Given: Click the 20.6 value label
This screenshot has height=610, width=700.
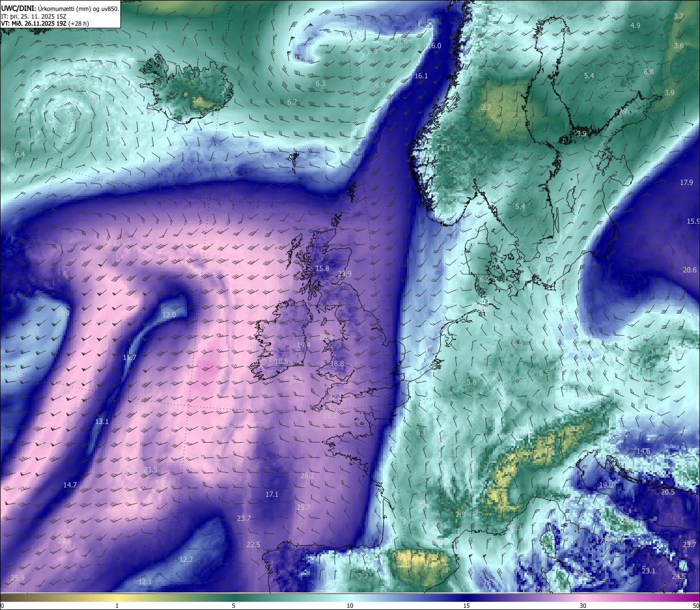Looking at the screenshot, I should [x=690, y=270].
